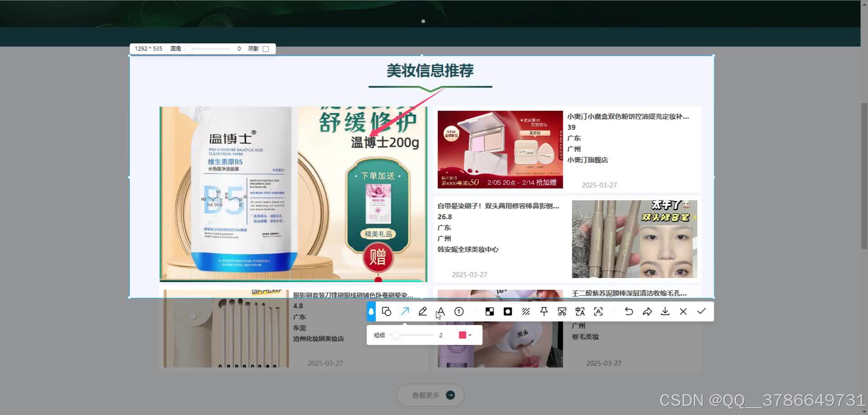Select the arrow annotation tool
The image size is (868, 415).
[x=405, y=311]
